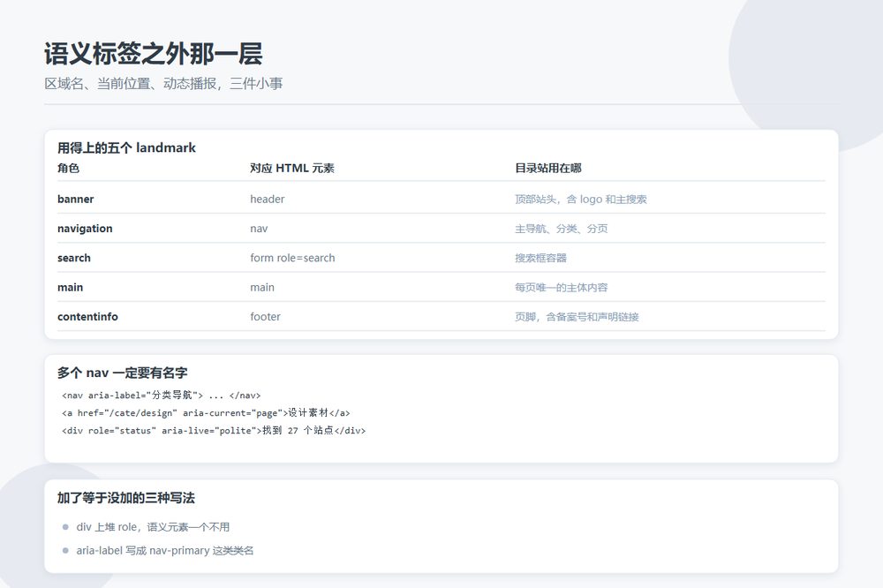883x588 pixels.
Task: Select the main role cell in bold
Action: point(71,287)
